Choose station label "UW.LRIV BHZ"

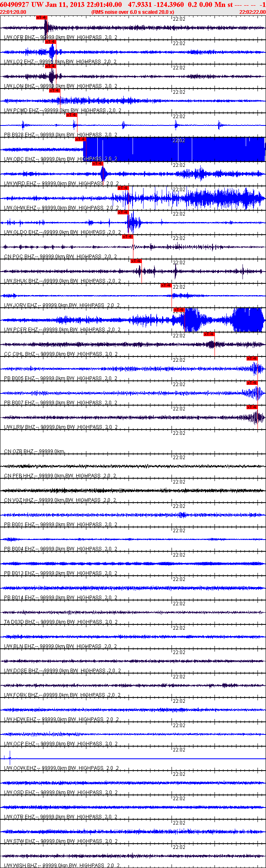(x=19, y=427)
